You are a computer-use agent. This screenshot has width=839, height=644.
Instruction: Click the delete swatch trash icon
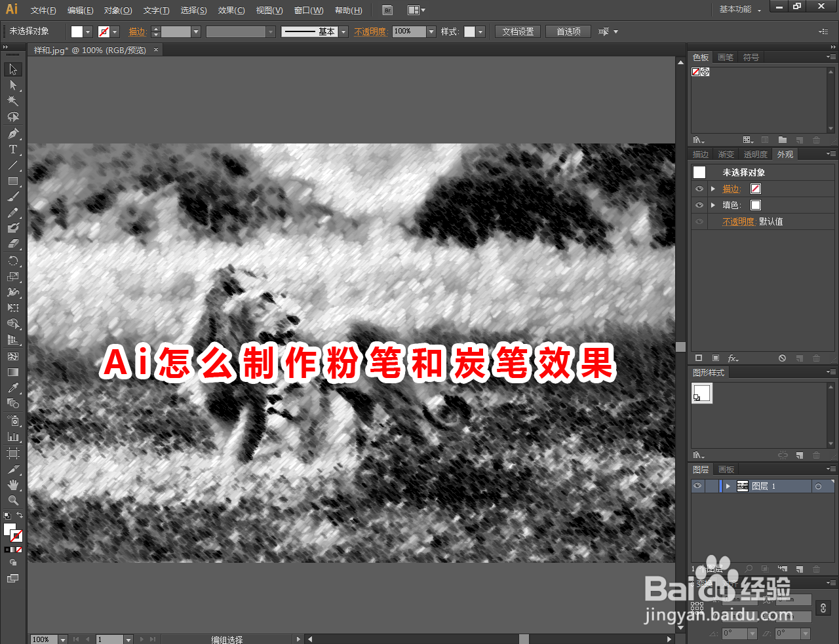click(x=816, y=140)
